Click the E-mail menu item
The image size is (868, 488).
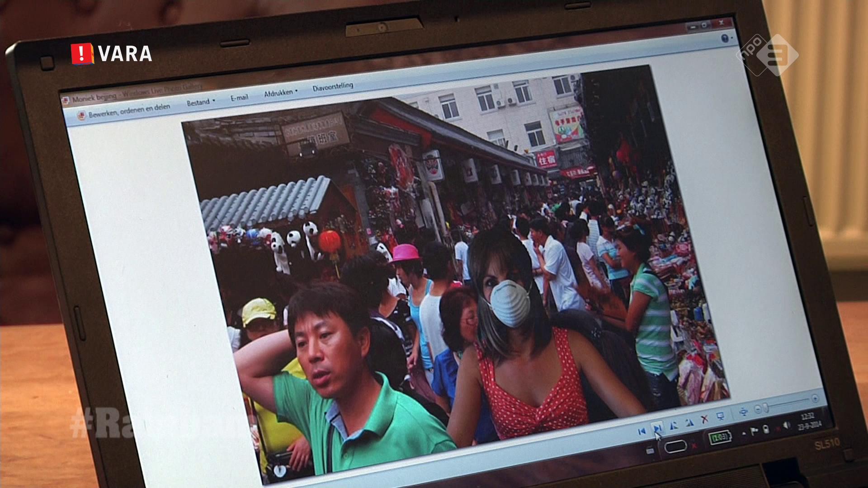point(239,98)
